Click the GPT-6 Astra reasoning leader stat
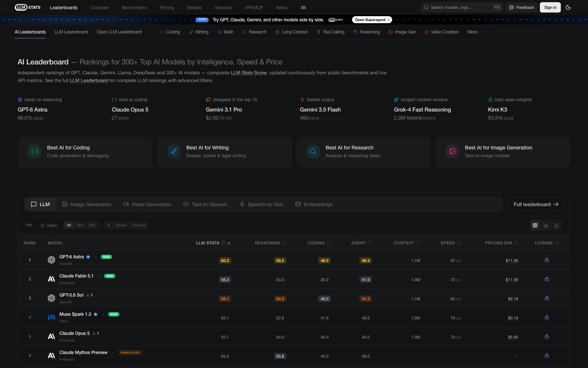 [40, 109]
